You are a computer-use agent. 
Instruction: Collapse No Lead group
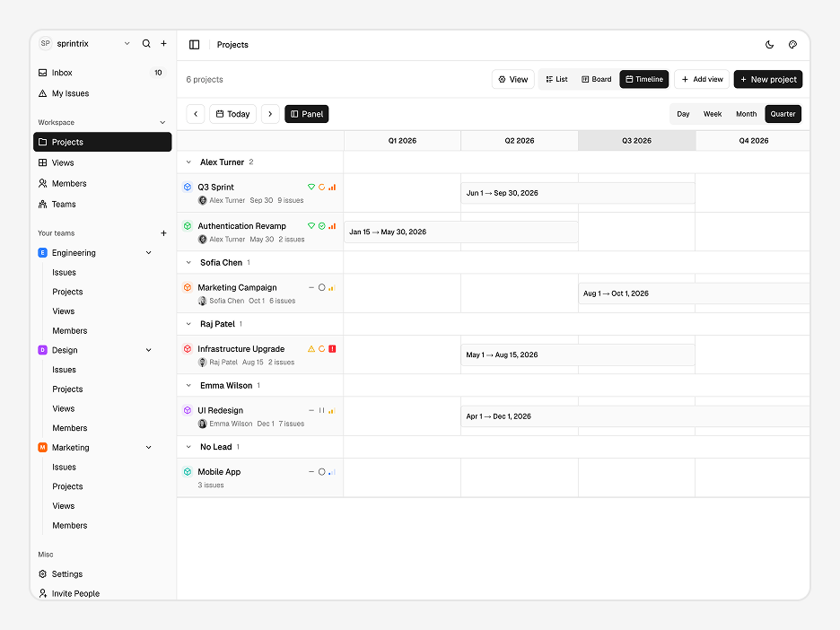[188, 447]
